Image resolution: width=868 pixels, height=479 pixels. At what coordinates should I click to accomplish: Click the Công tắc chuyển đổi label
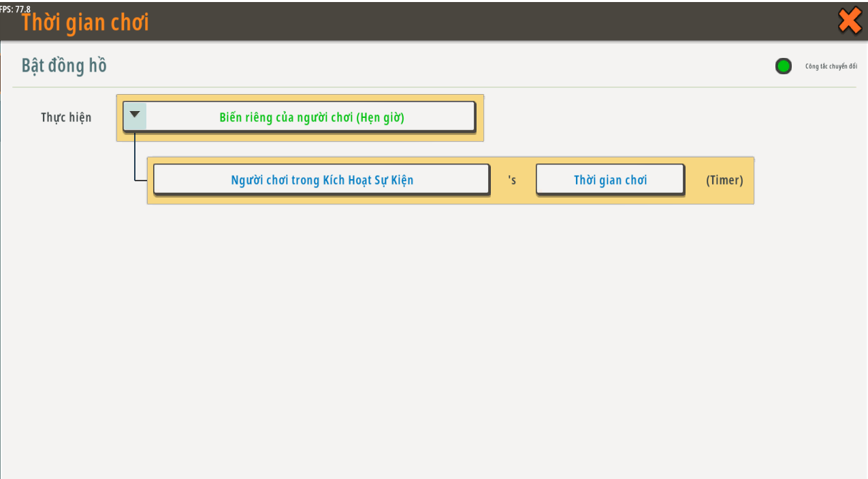831,67
